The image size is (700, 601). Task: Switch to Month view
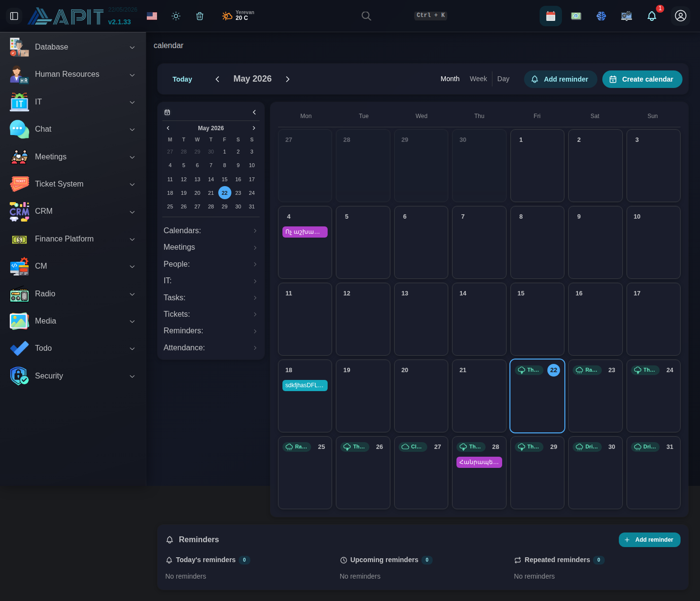tap(450, 79)
